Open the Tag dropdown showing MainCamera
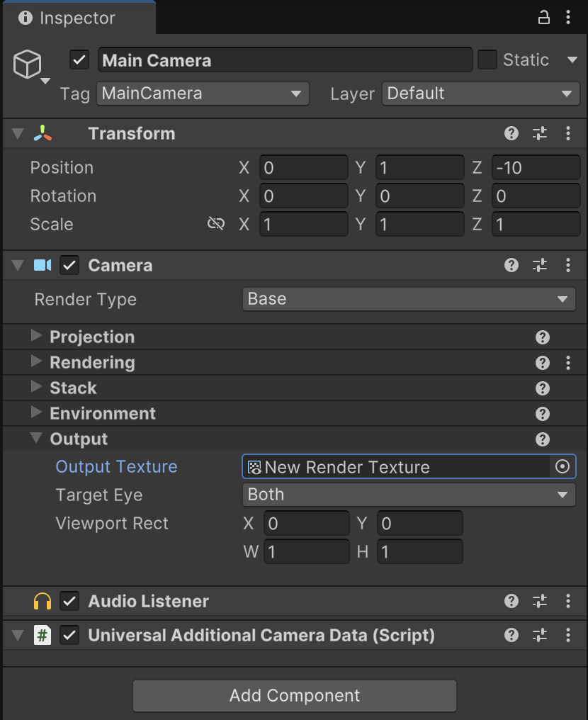The image size is (588, 720). pyautogui.click(x=203, y=94)
